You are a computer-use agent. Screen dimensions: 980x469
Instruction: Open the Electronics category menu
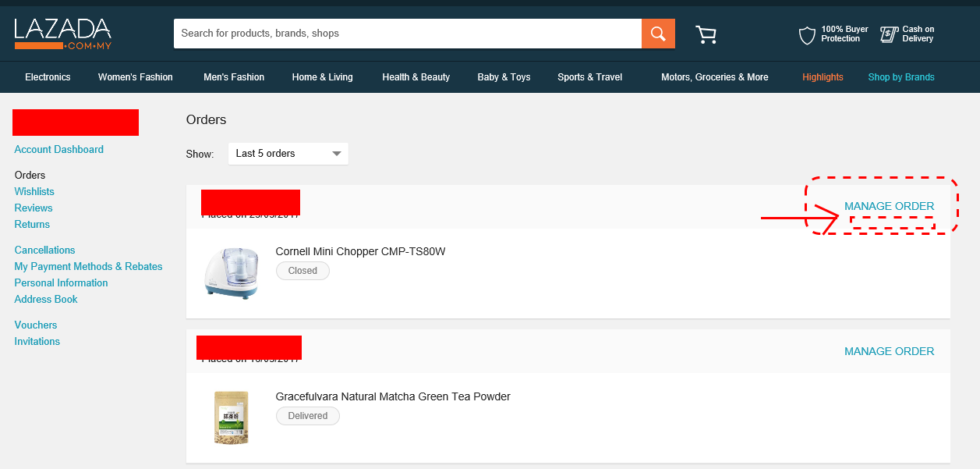(48, 77)
